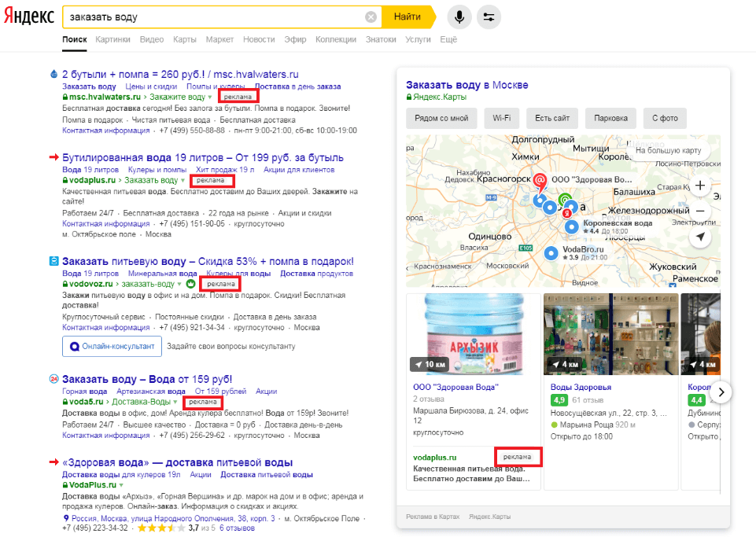Viewport: 756px width, 537px height.
Task: Switch to the Карты tab
Action: click(x=185, y=39)
